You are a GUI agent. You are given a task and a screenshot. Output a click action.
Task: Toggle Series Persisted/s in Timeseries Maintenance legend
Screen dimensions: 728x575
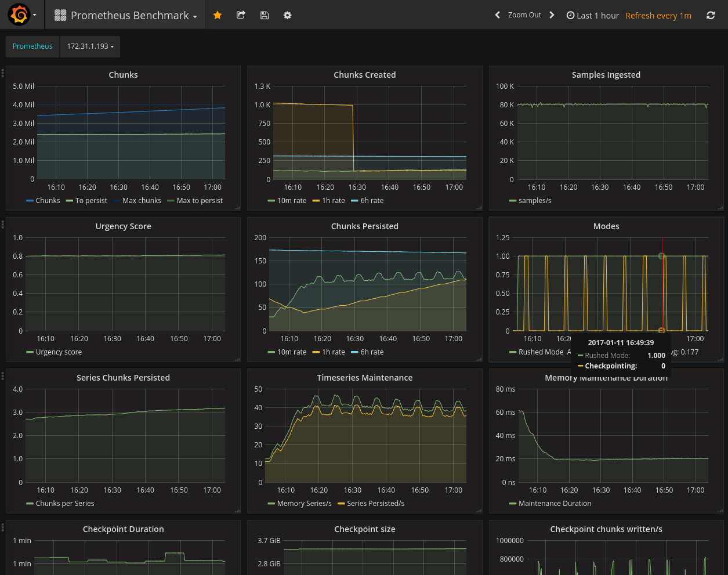coord(375,504)
